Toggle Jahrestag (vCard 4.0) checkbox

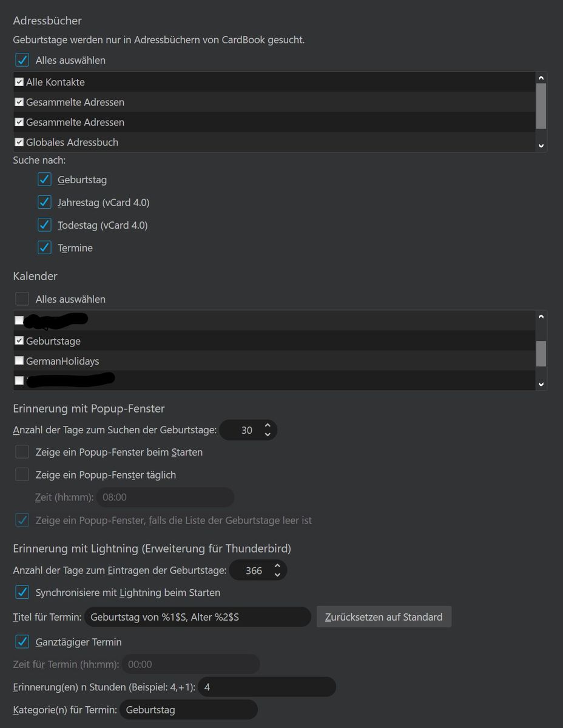44,202
